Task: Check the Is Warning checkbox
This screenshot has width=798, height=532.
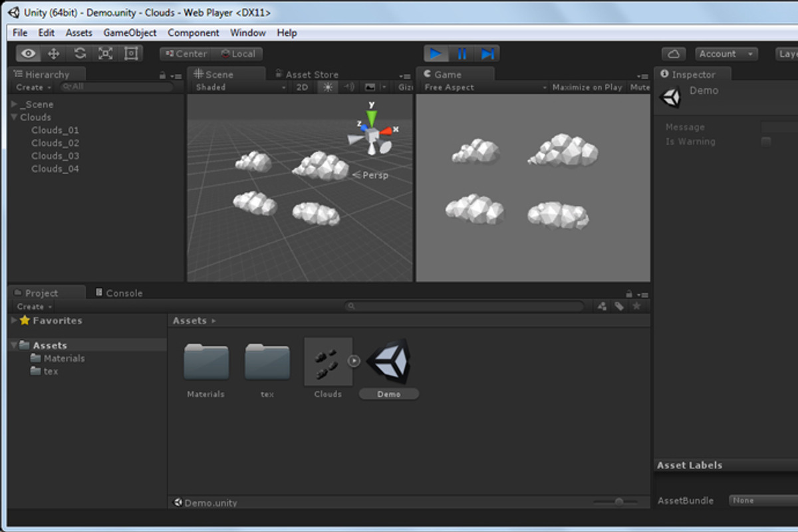Action: point(766,142)
